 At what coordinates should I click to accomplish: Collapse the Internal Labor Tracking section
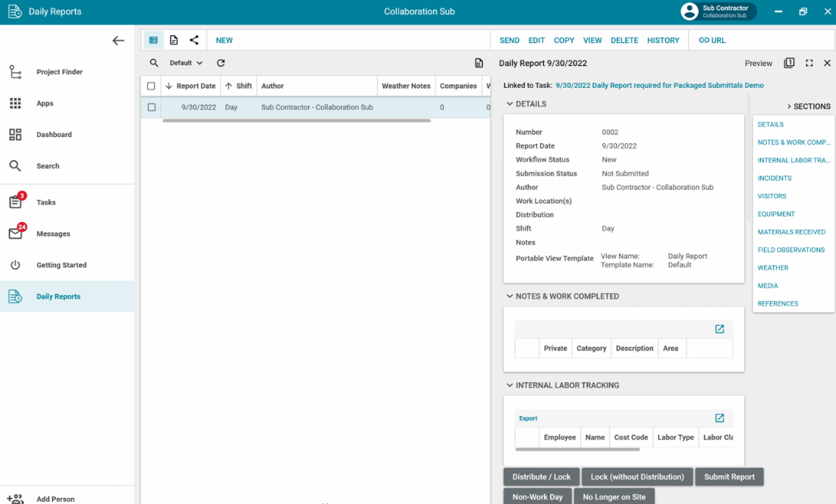coord(510,385)
